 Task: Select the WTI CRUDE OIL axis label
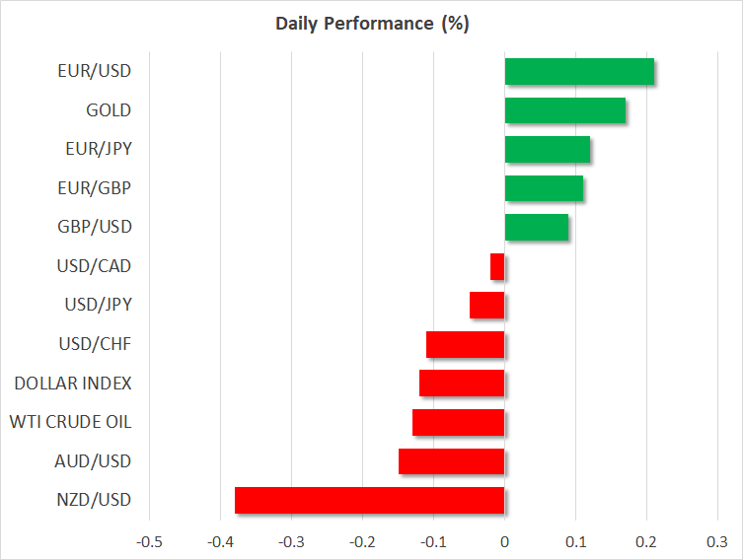70,422
